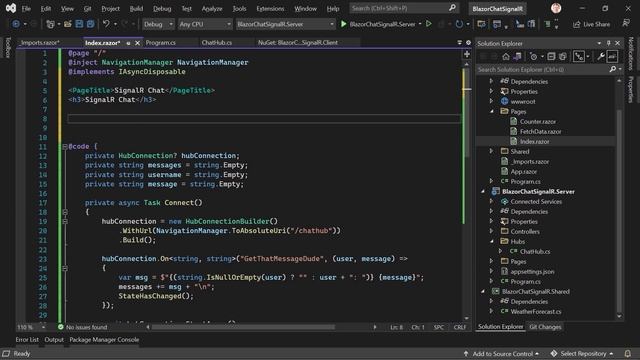Collapse the Pages folder under the client project
Screen dimensions: 640x360
(x=491, y=111)
